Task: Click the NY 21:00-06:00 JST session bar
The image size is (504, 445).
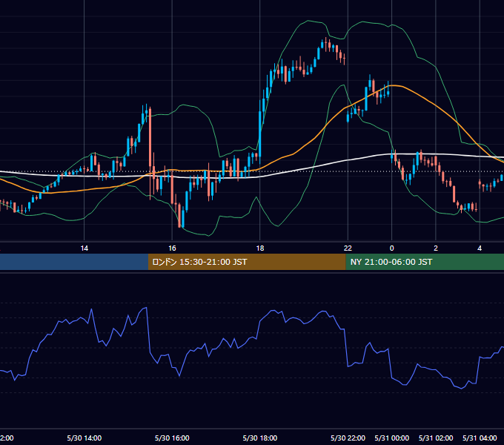Action: [x=425, y=262]
